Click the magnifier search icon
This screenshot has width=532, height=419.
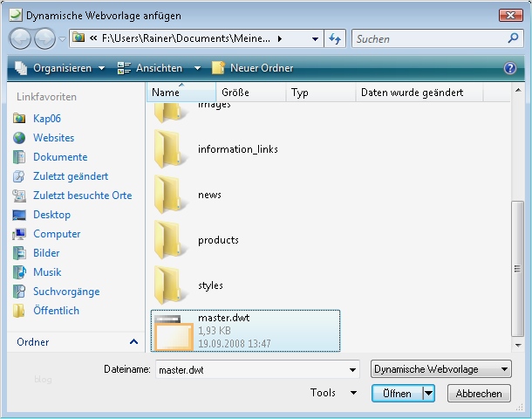point(514,38)
